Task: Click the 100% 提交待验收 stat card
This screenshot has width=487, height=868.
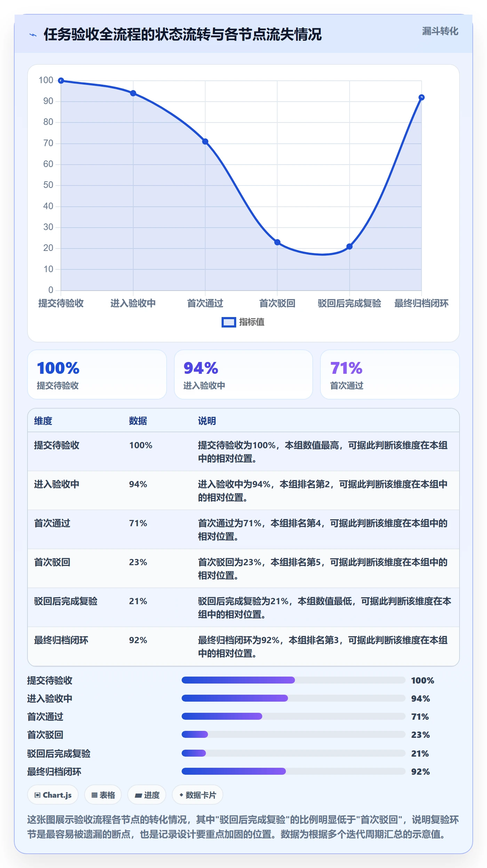Action: click(97, 374)
